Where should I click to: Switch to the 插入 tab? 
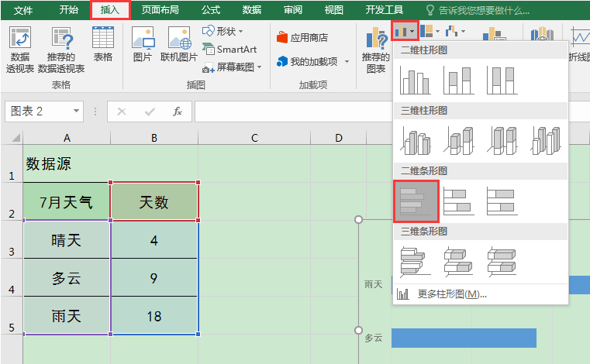110,10
